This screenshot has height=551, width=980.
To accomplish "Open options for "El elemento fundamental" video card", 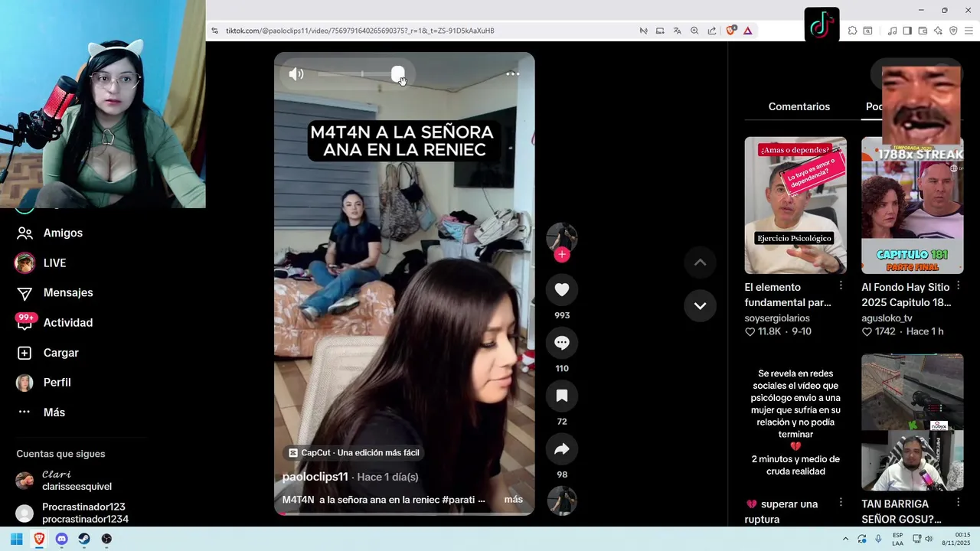I will tap(841, 285).
